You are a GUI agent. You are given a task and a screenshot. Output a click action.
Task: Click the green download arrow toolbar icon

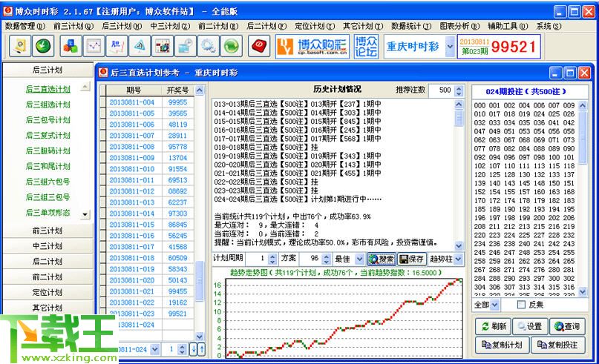[x=43, y=47]
